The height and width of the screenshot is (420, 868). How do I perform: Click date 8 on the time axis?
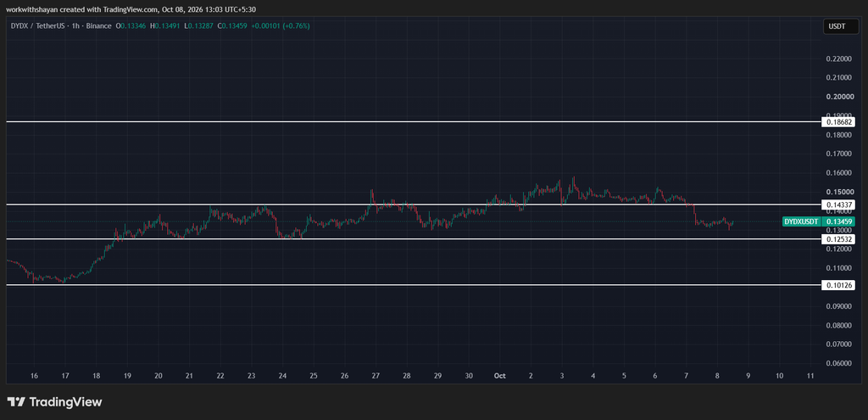717,376
